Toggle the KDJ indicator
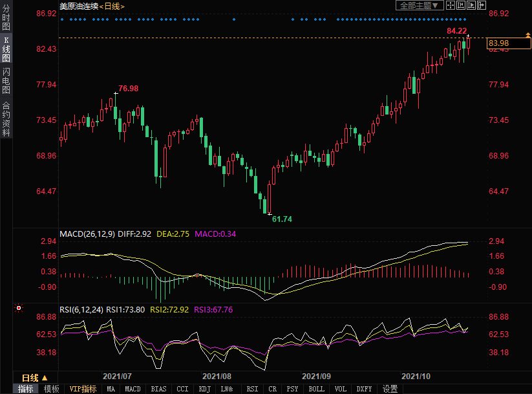 204,389
